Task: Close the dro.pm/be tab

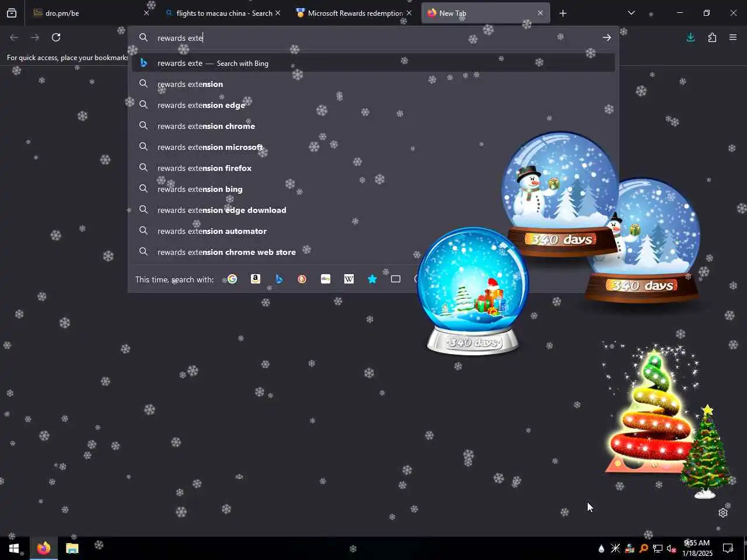Action: tap(146, 13)
